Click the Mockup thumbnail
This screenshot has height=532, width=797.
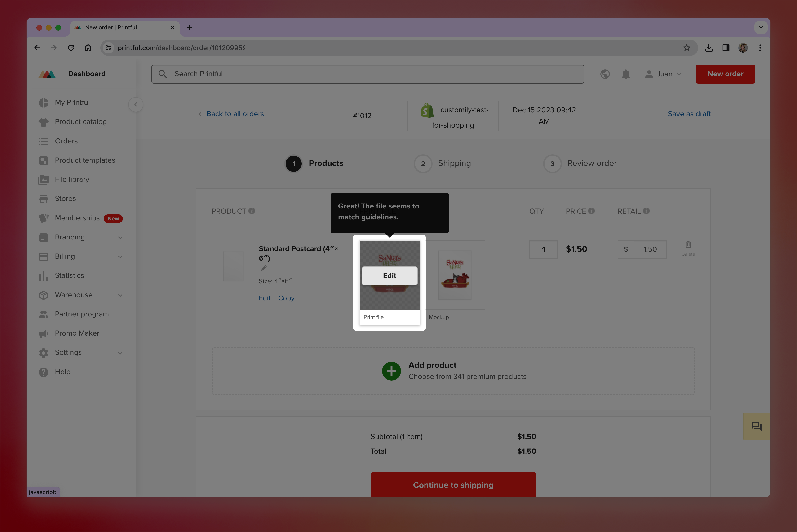[x=455, y=275]
